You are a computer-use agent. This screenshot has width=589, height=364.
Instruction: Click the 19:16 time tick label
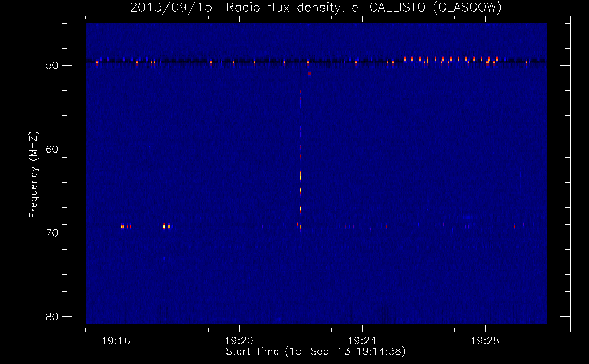tap(116, 341)
